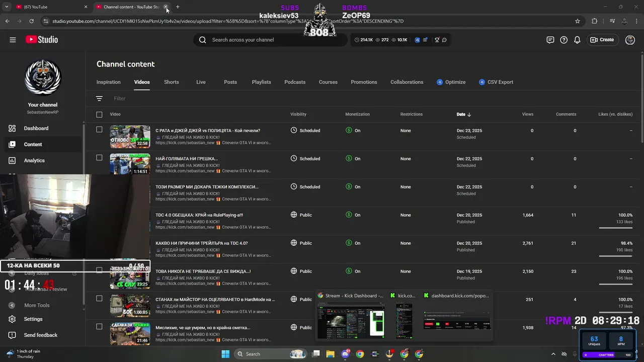Show hidden system tray icons chevron
This screenshot has width=644, height=362.
pyautogui.click(x=553, y=354)
